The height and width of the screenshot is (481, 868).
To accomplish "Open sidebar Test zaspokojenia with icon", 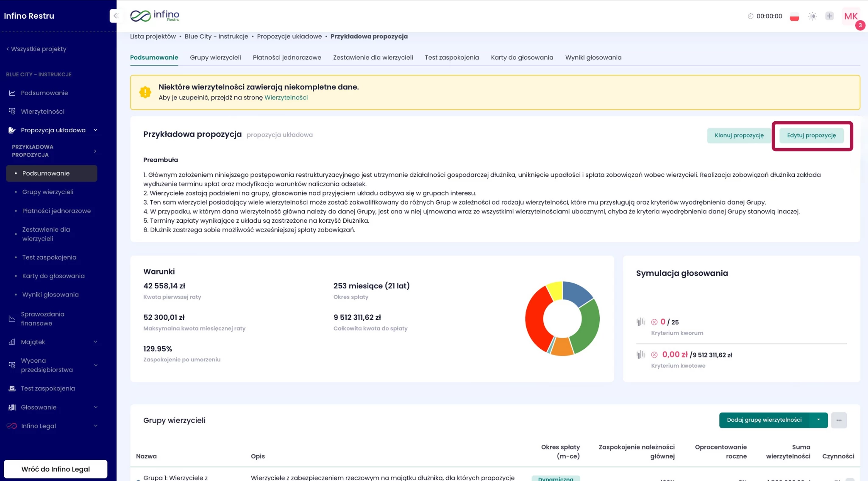I will (x=47, y=389).
